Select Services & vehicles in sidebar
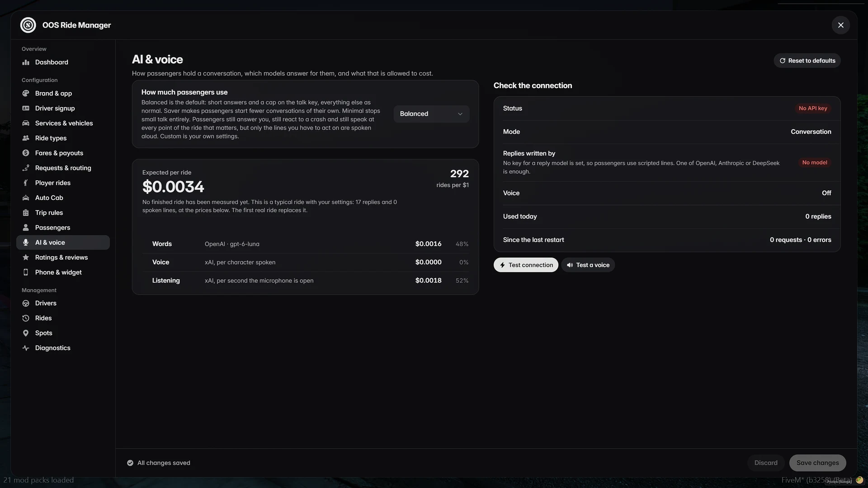The width and height of the screenshot is (868, 488). [63, 123]
